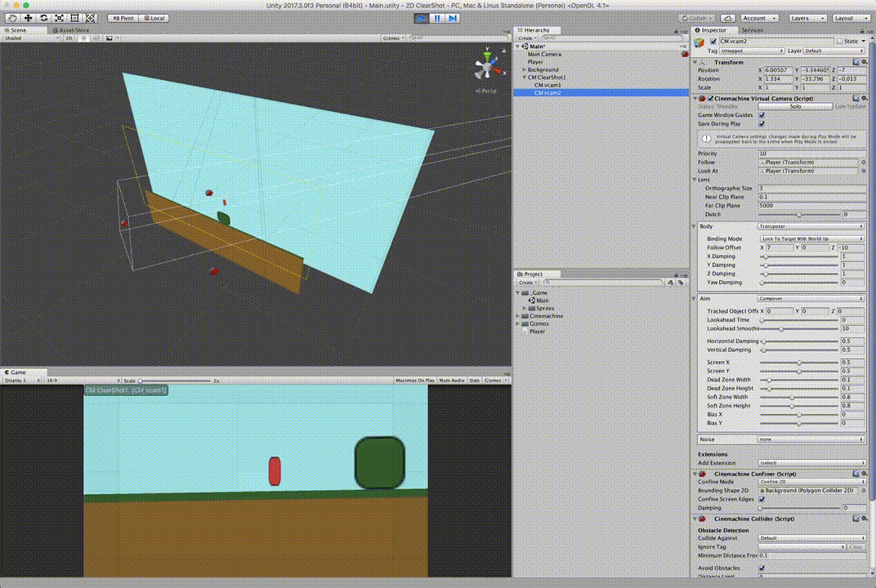876x588 pixels.
Task: Open the Layout dropdown
Action: pyautogui.click(x=851, y=18)
